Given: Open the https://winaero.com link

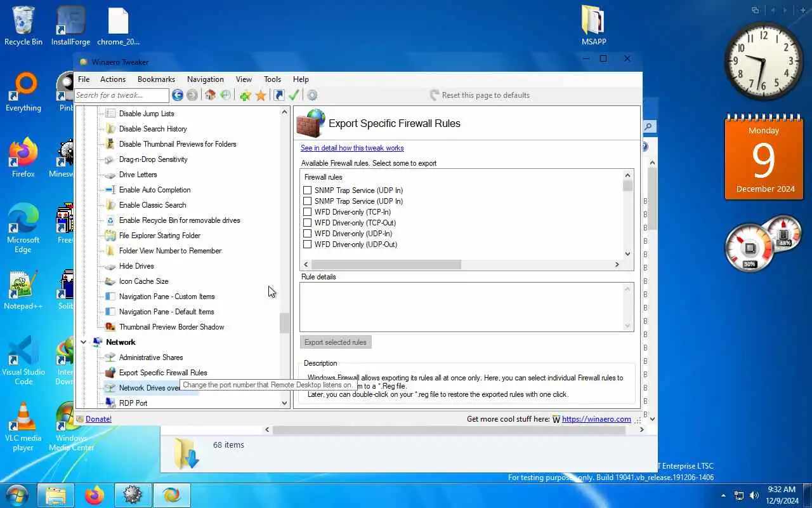Looking at the screenshot, I should 596,419.
